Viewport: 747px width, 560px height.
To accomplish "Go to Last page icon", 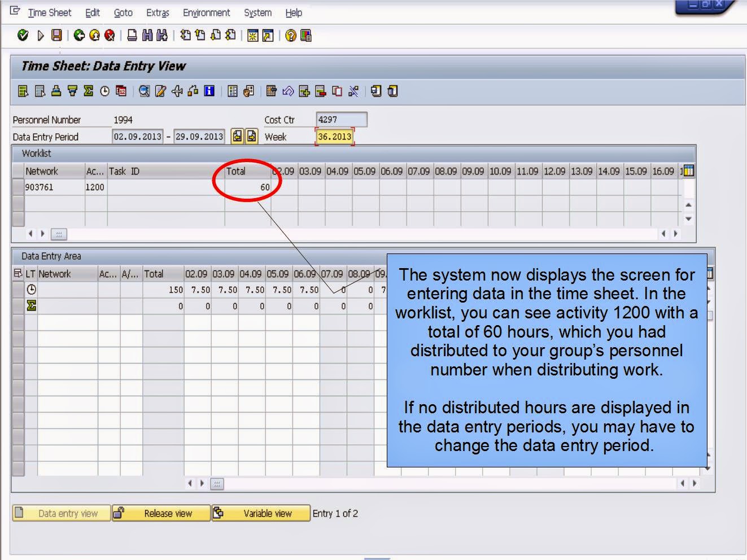I will click(x=230, y=36).
